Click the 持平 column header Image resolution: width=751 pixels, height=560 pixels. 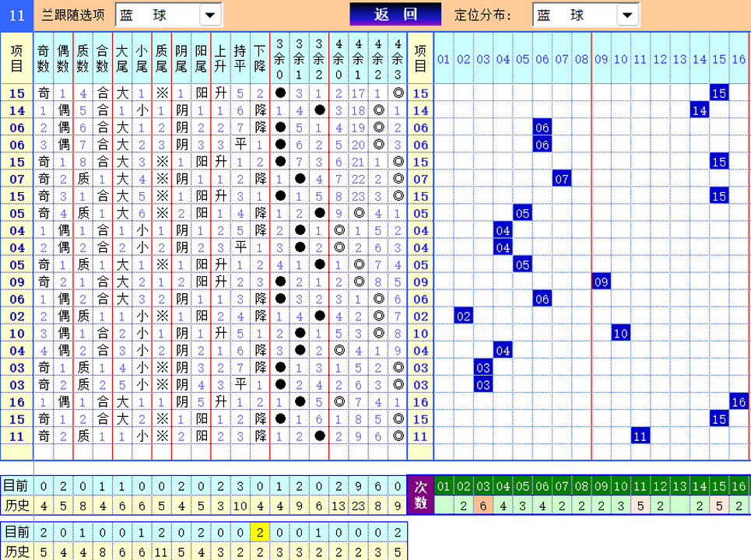point(240,58)
